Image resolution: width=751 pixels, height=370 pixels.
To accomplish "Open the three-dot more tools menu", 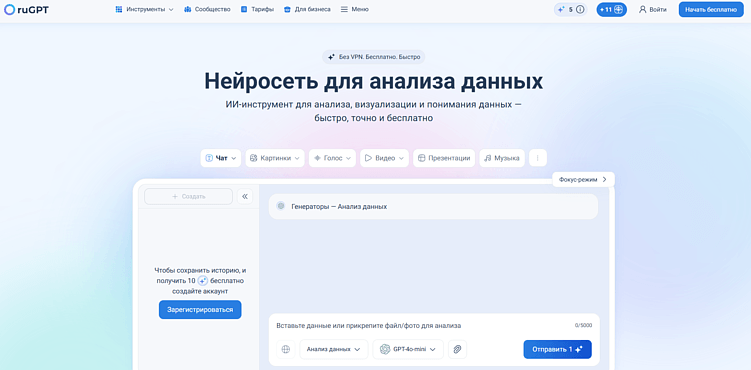I will click(538, 158).
